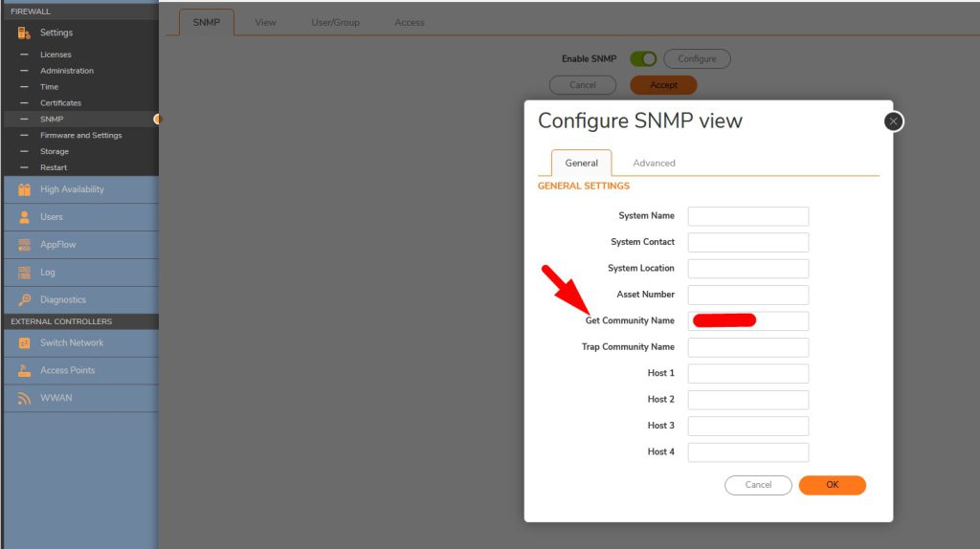Select Firmware and Settings in sidebar
Viewport: 980px width, 549px height.
(x=80, y=135)
